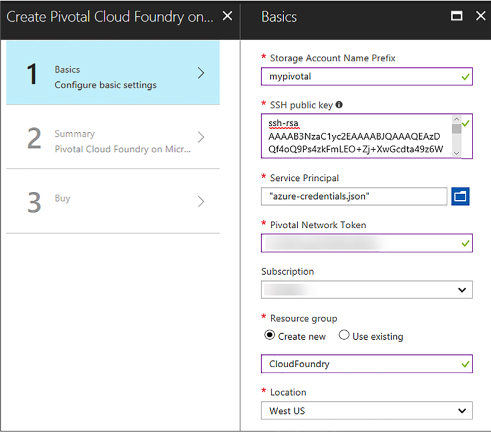This screenshot has height=432, width=491.
Task: Click the chevron on the Buy step
Action: coord(201,201)
